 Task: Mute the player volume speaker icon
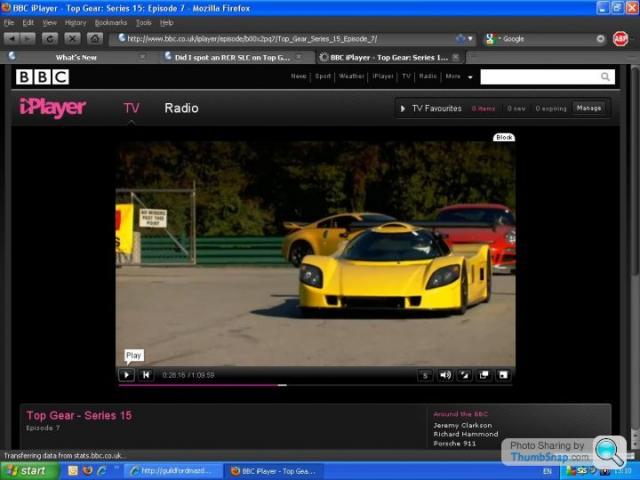445,375
